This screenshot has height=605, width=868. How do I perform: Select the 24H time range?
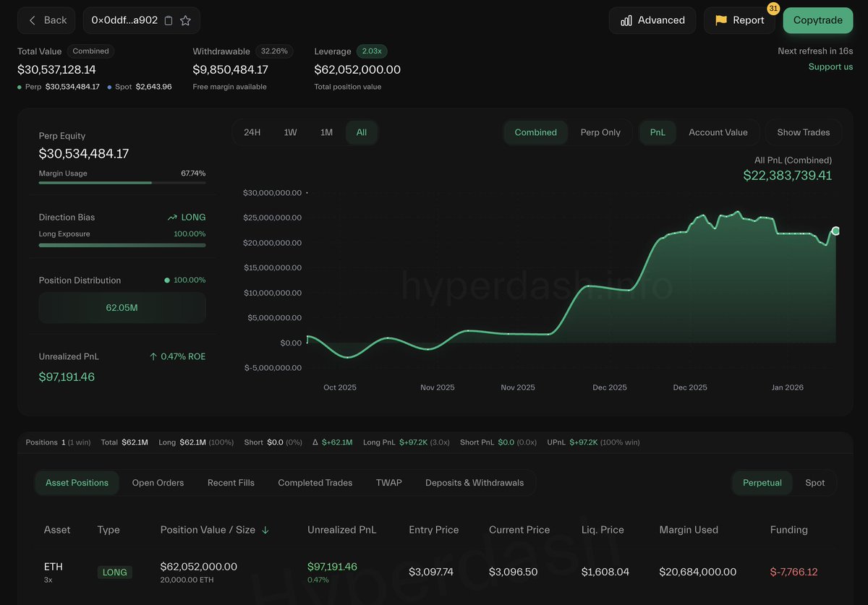[x=252, y=132]
